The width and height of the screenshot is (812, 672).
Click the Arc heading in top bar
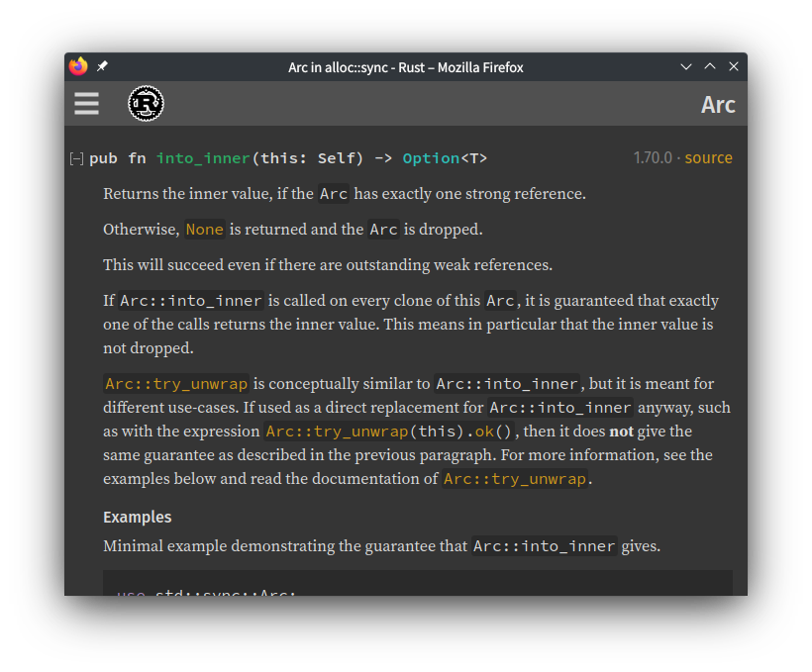click(718, 105)
